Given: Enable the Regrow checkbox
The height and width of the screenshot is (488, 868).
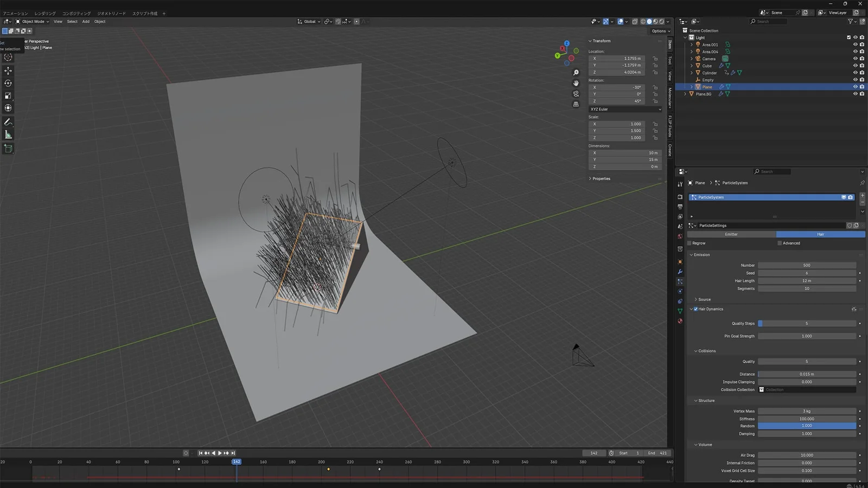Looking at the screenshot, I should click(x=690, y=243).
